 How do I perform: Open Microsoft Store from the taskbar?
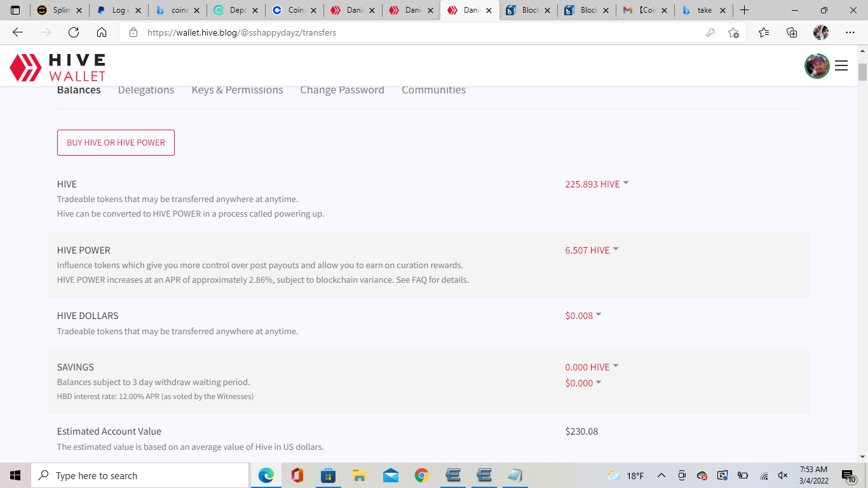tap(329, 475)
